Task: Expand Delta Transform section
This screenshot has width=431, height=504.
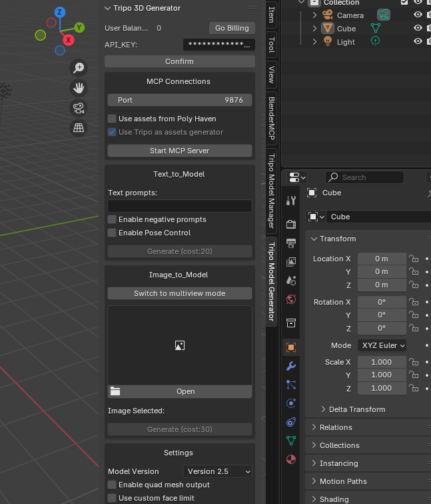Action: [x=323, y=409]
